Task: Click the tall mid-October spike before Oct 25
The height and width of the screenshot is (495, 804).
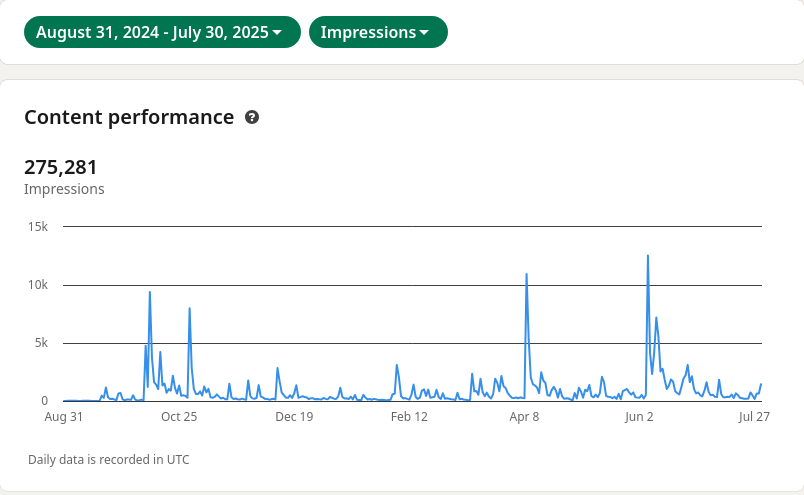Action: [x=150, y=294]
